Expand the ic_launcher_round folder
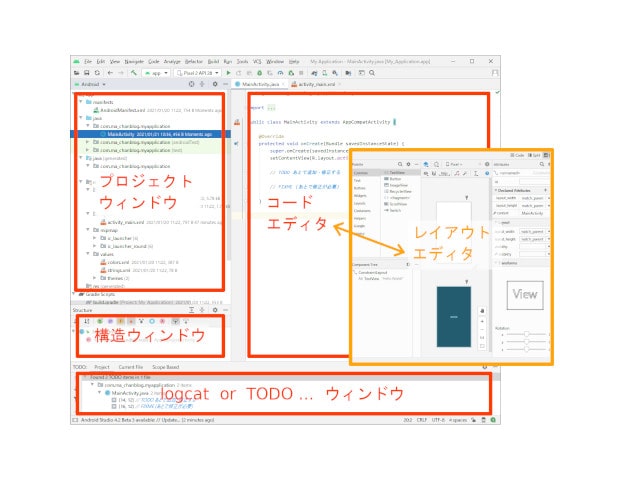640x480 pixels. pos(95,246)
